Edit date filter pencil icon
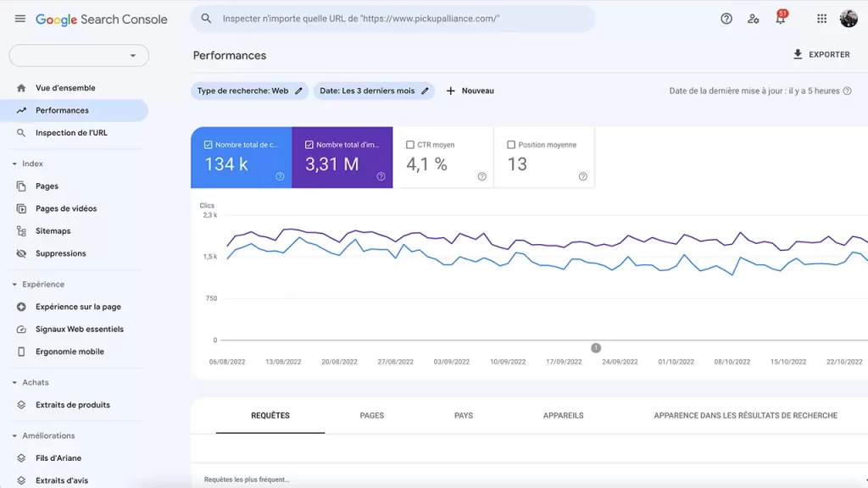Image resolution: width=868 pixels, height=488 pixels. click(425, 91)
